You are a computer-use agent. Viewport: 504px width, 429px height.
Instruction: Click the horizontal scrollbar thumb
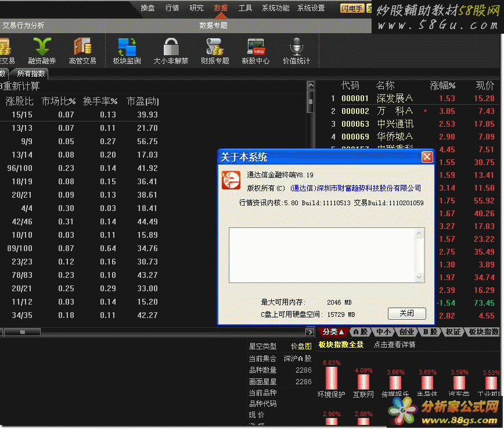(x=22, y=332)
